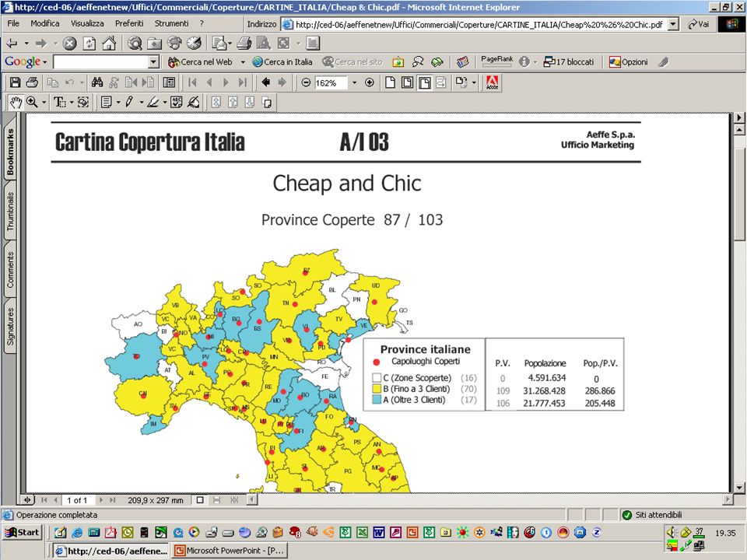The image size is (747, 560).
Task: Refresh the page with the Refresh icon
Action: pos(89,44)
